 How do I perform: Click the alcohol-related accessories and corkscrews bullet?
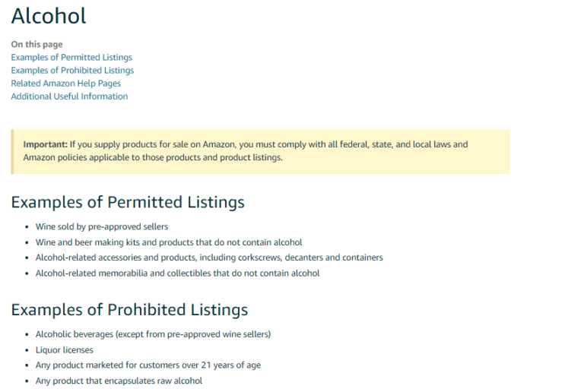209,258
